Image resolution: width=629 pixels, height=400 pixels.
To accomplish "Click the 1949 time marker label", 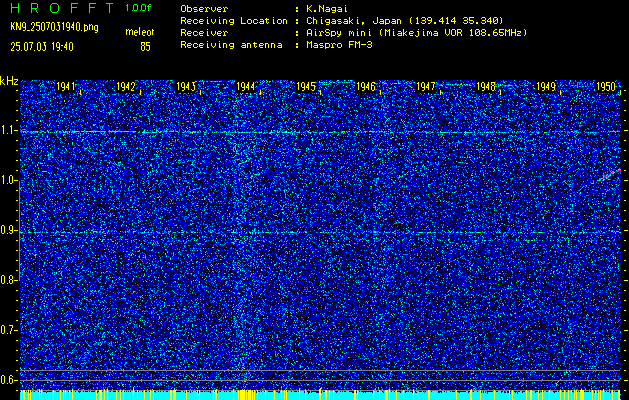I will click(546, 87).
